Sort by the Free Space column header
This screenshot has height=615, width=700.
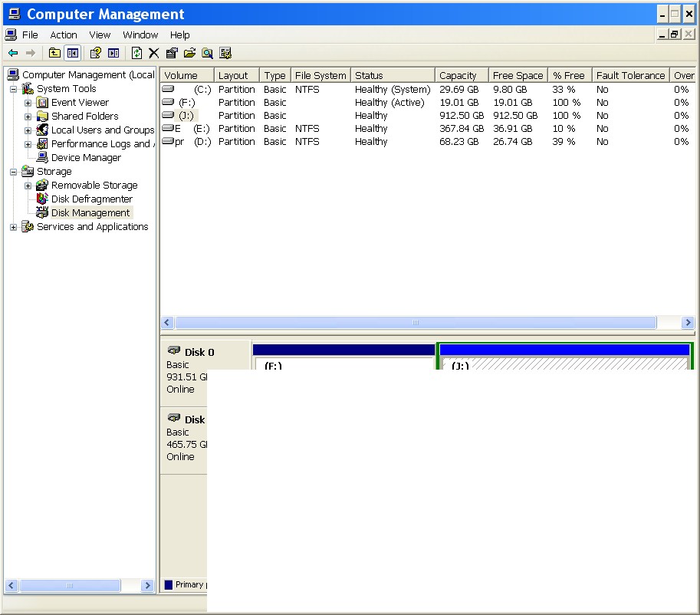518,75
